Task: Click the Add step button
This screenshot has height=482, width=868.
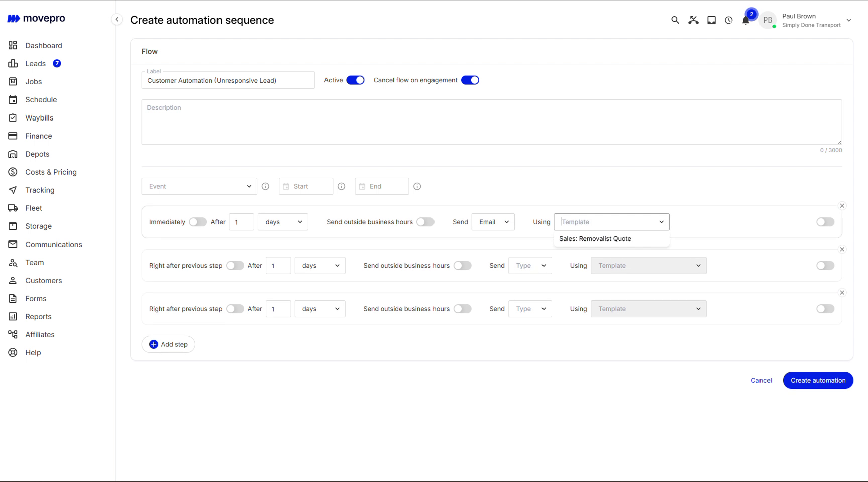Action: (168, 344)
